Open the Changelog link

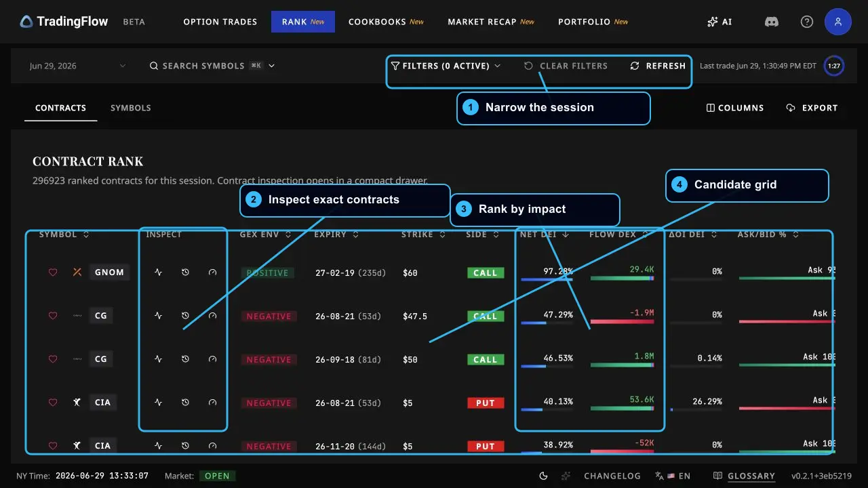(x=612, y=476)
